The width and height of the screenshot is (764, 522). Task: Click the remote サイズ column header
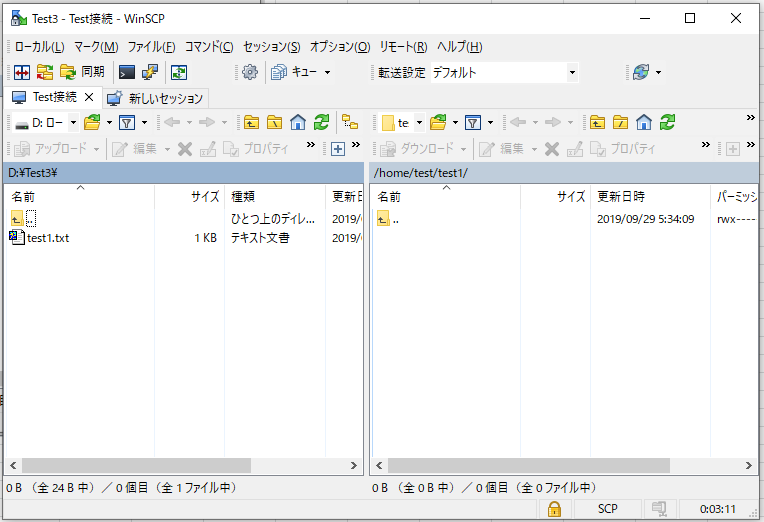click(555, 196)
